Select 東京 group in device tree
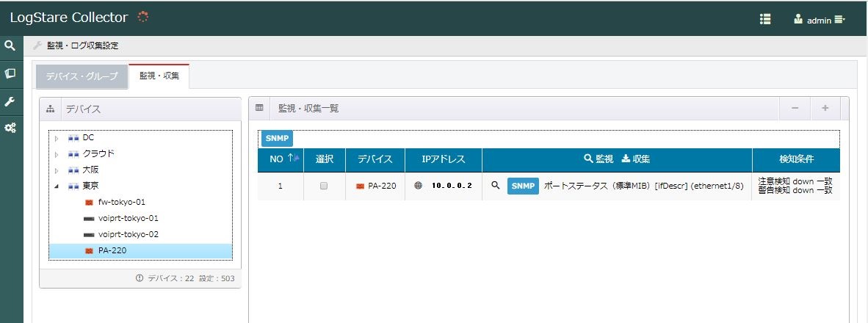This screenshot has height=323, width=868. [91, 186]
